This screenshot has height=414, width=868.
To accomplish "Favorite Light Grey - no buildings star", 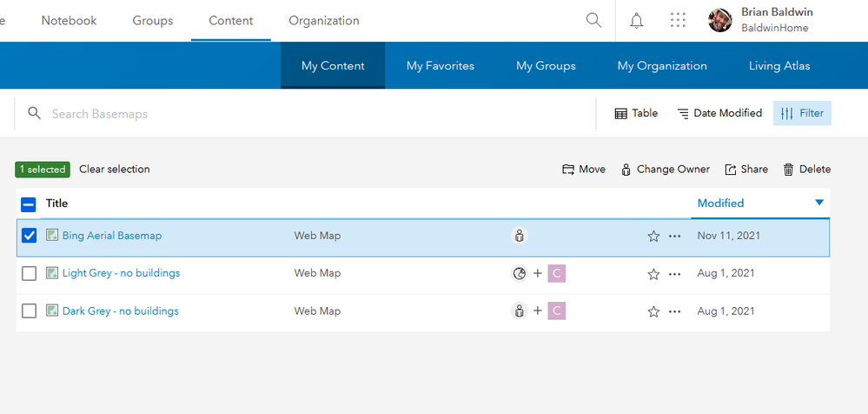I will (653, 274).
